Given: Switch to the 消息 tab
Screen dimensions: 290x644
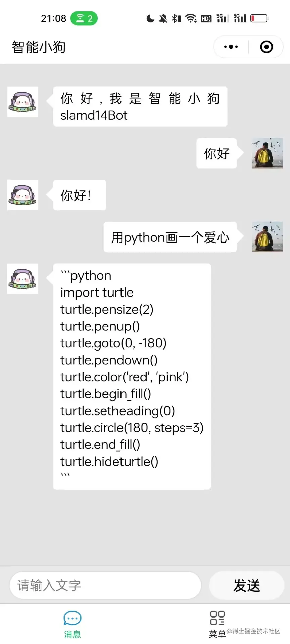Looking at the screenshot, I should [72, 625].
